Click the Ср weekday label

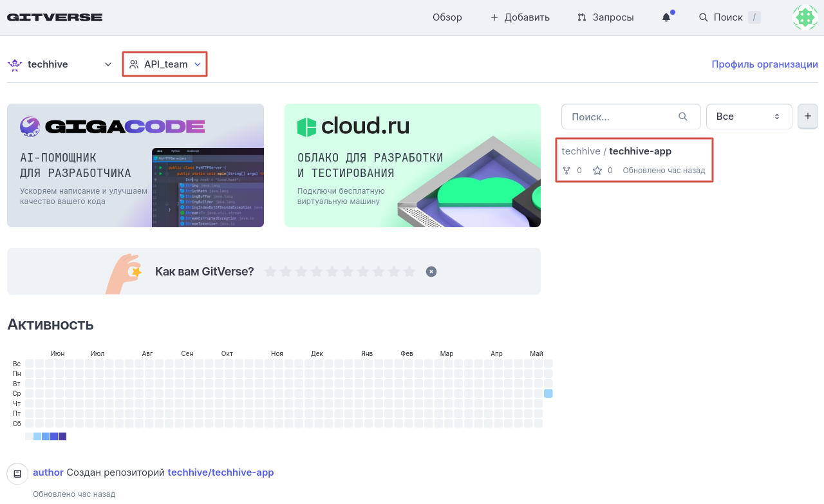(x=17, y=393)
